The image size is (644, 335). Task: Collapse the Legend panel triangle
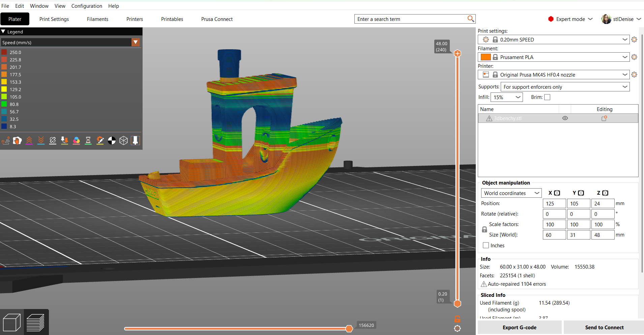[3, 31]
